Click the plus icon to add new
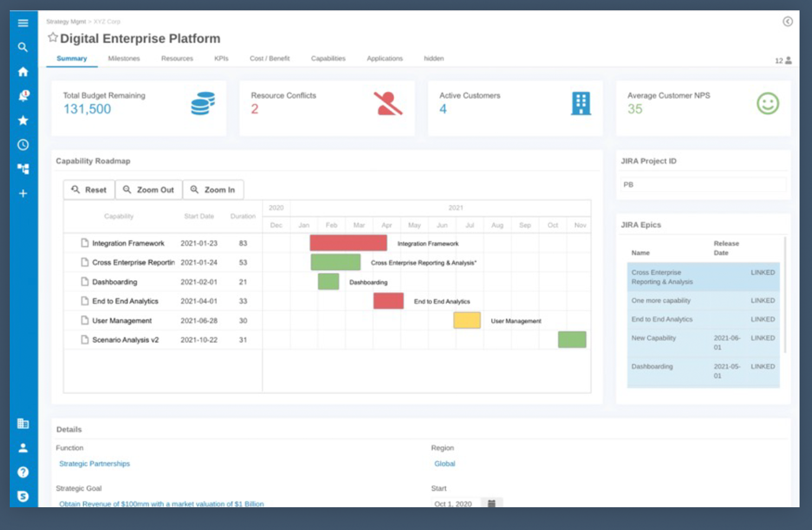This screenshot has height=530, width=812. (x=23, y=193)
